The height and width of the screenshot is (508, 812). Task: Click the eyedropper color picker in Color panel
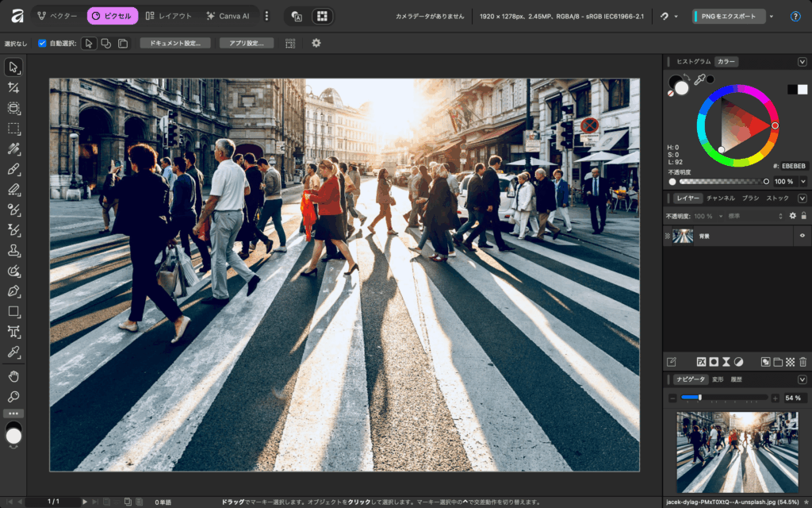(699, 79)
